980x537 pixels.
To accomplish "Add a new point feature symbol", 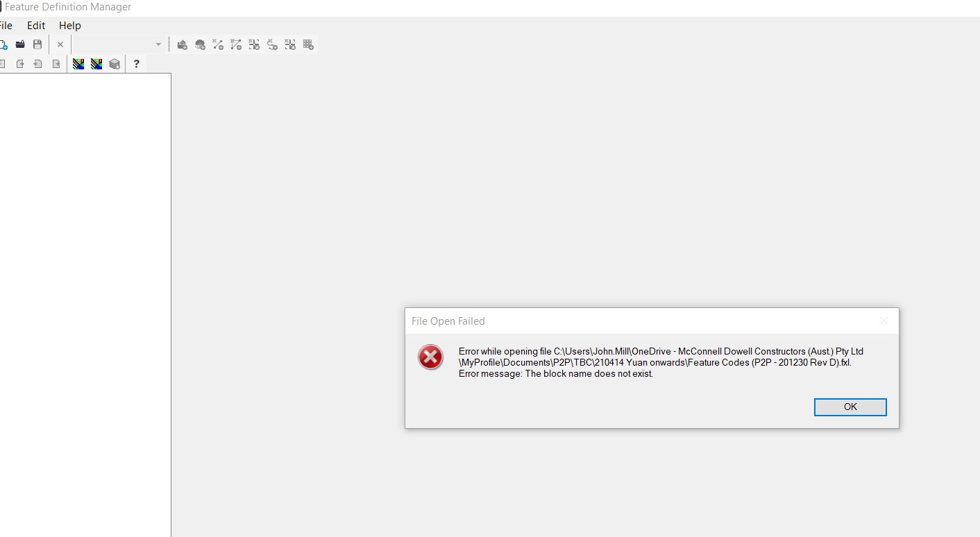I will (182, 44).
